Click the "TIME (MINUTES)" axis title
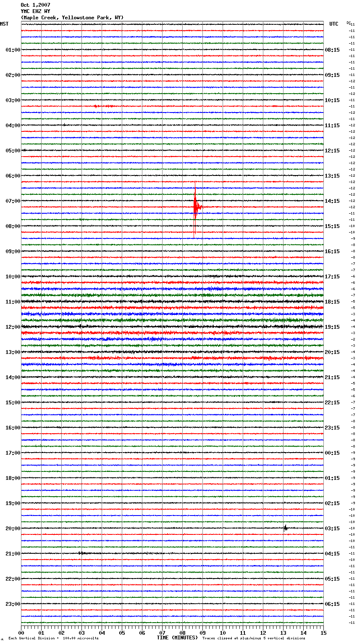Image resolution: width=357 pixels, height=644 pixels. [177, 638]
